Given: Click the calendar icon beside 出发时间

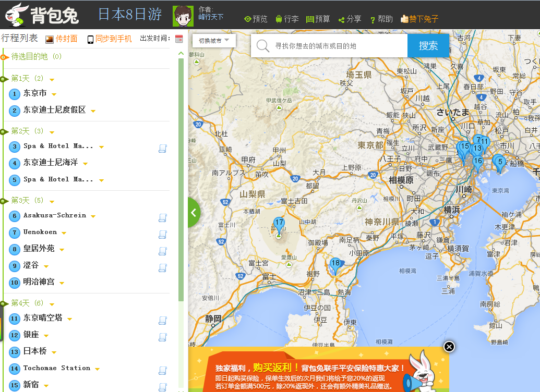Looking at the screenshot, I should [x=179, y=39].
